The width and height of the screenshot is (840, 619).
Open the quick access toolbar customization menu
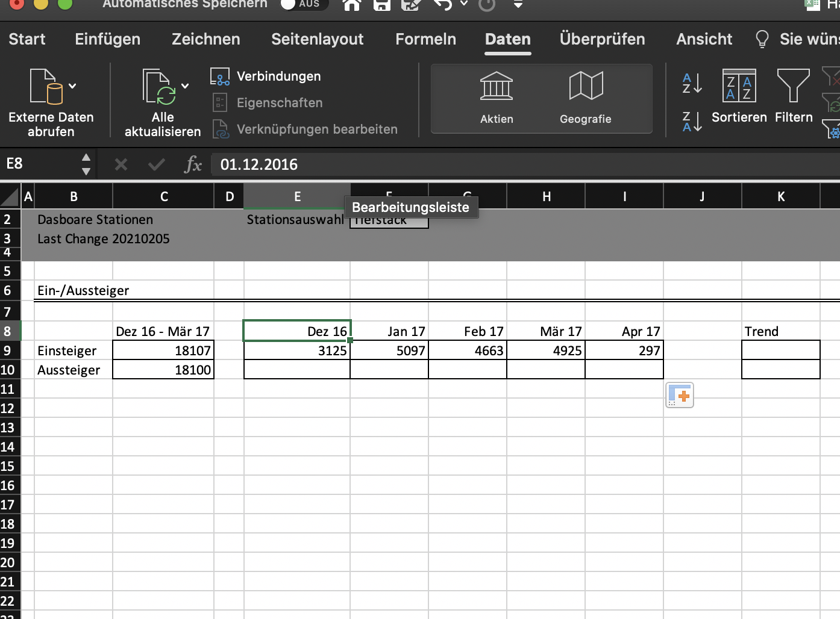click(x=518, y=5)
